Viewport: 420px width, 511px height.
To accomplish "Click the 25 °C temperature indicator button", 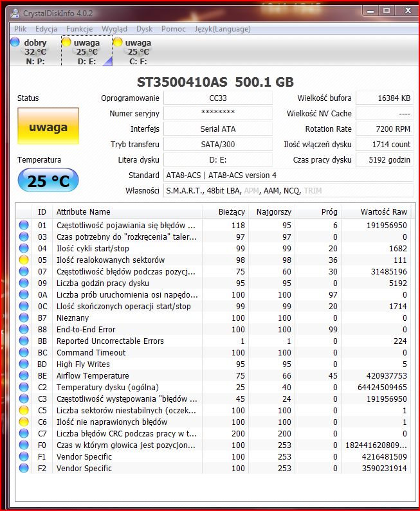I will pos(48,180).
